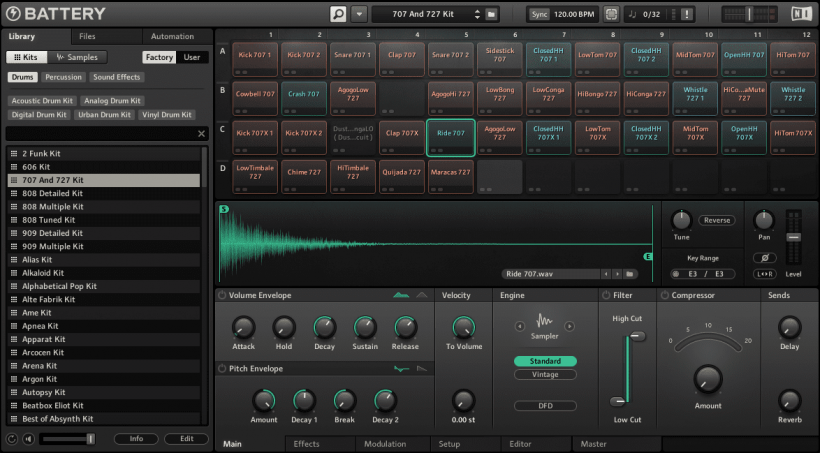Click the High Cut filter slider handle
820x453 pixels.
(x=637, y=336)
